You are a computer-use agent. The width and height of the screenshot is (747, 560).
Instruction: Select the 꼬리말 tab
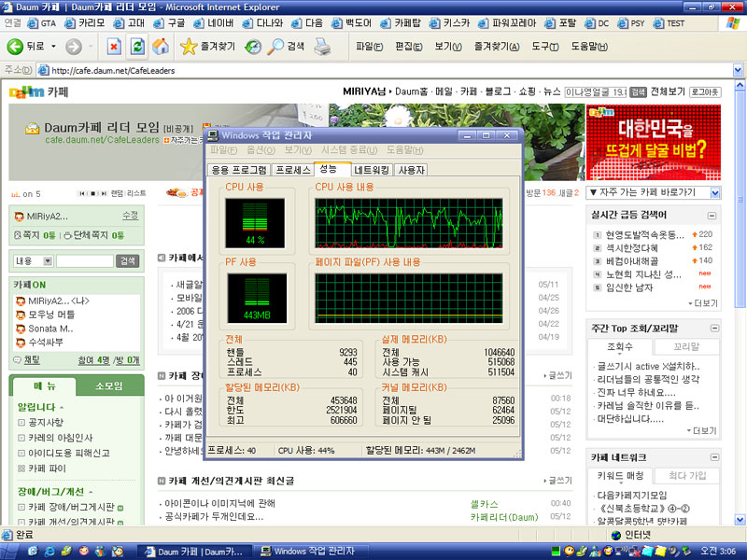point(686,346)
